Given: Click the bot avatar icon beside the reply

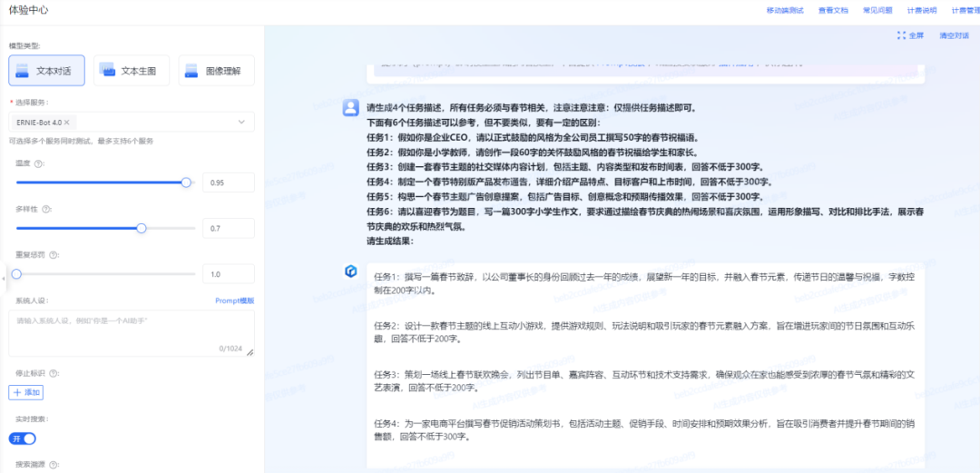Looking at the screenshot, I should click(350, 271).
